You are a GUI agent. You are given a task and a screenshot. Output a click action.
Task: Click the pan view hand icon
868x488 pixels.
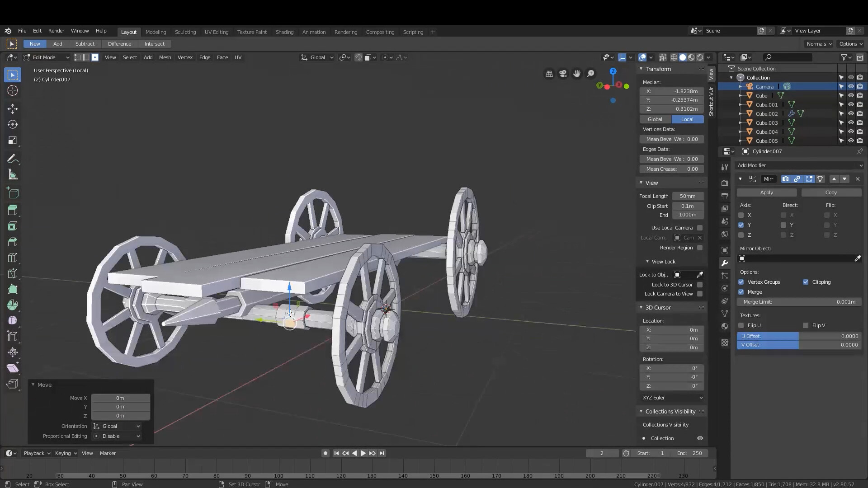click(x=577, y=74)
